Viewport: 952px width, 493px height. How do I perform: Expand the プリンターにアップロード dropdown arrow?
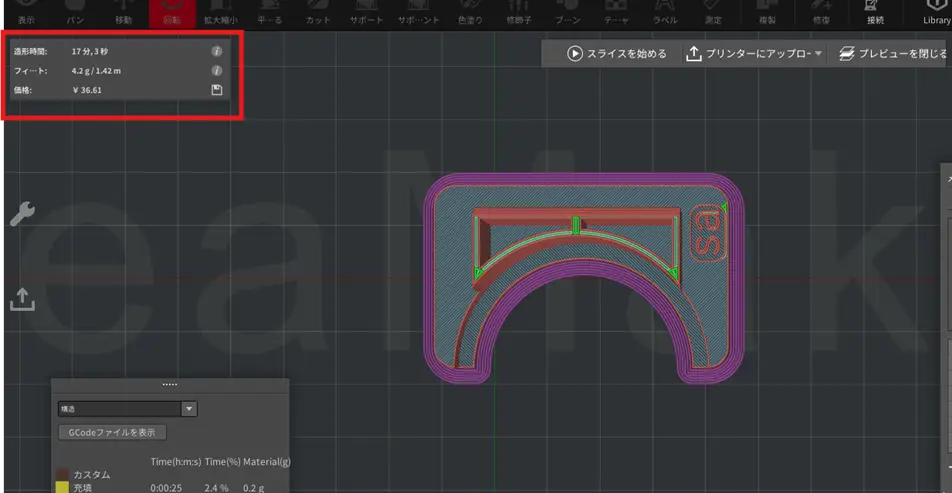[818, 54]
